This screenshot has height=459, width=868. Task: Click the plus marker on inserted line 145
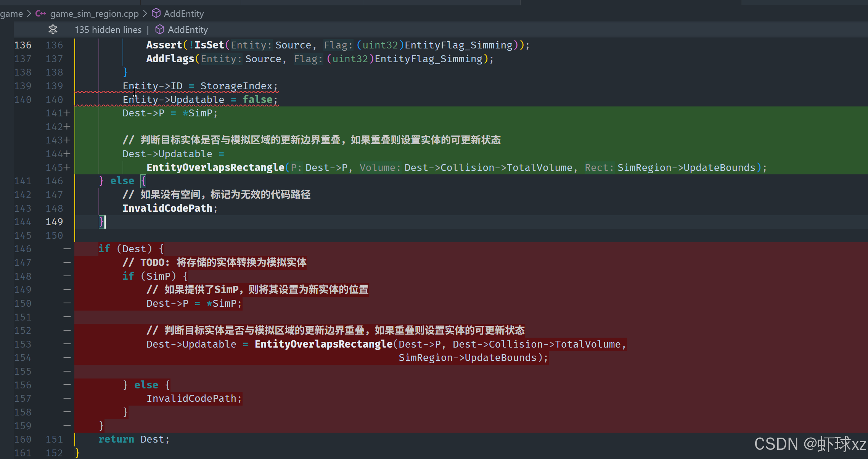67,167
